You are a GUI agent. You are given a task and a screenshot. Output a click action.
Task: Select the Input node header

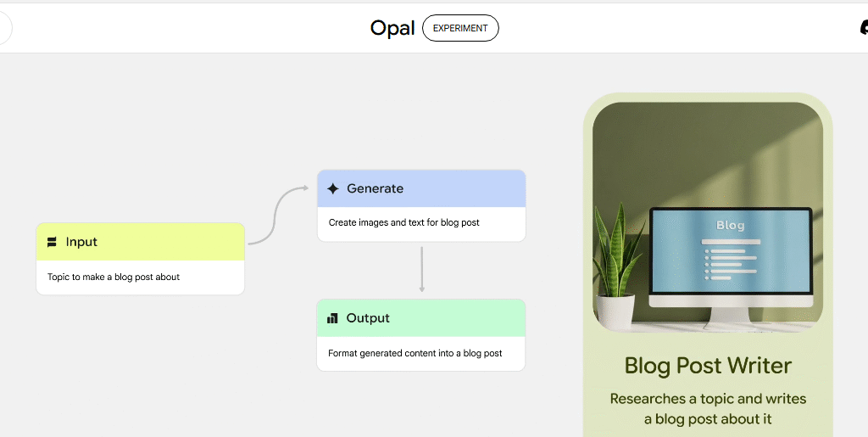tap(141, 242)
